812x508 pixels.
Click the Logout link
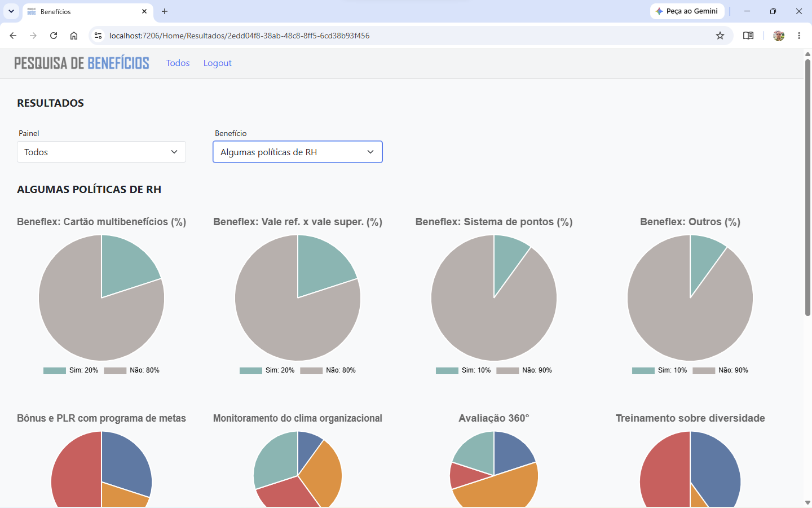(x=218, y=63)
